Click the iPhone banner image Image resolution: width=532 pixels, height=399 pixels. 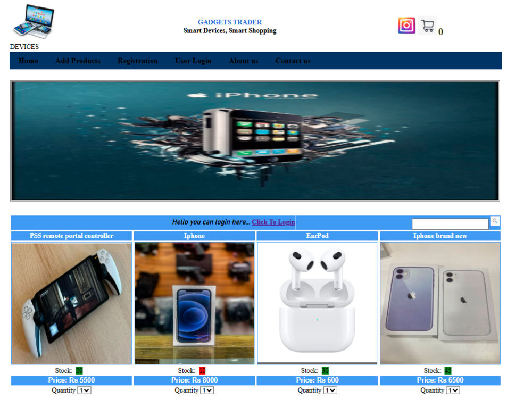[255, 141]
